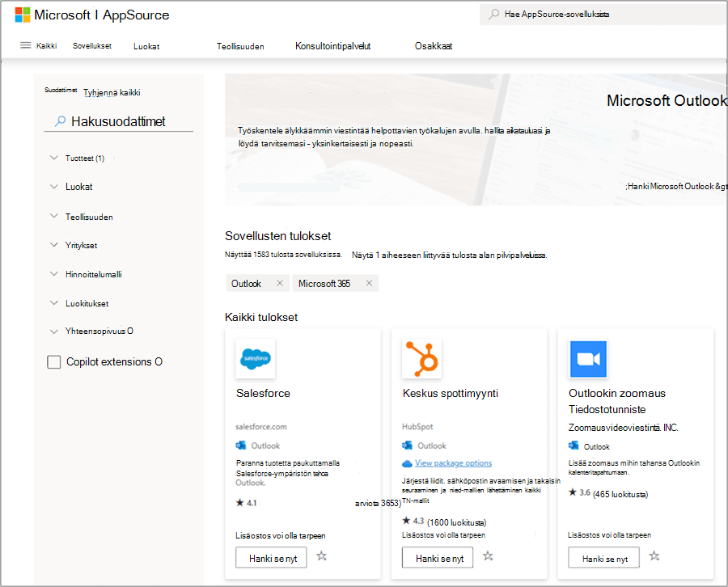
Task: Click the HubSpot publisher text
Action: 417,426
